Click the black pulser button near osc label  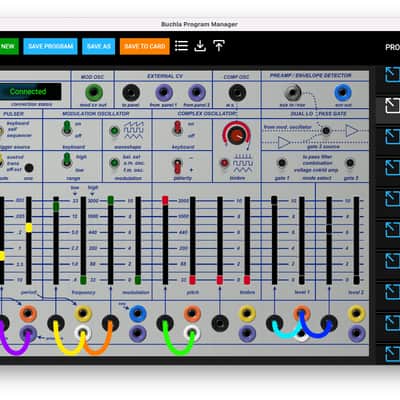pos(29,168)
